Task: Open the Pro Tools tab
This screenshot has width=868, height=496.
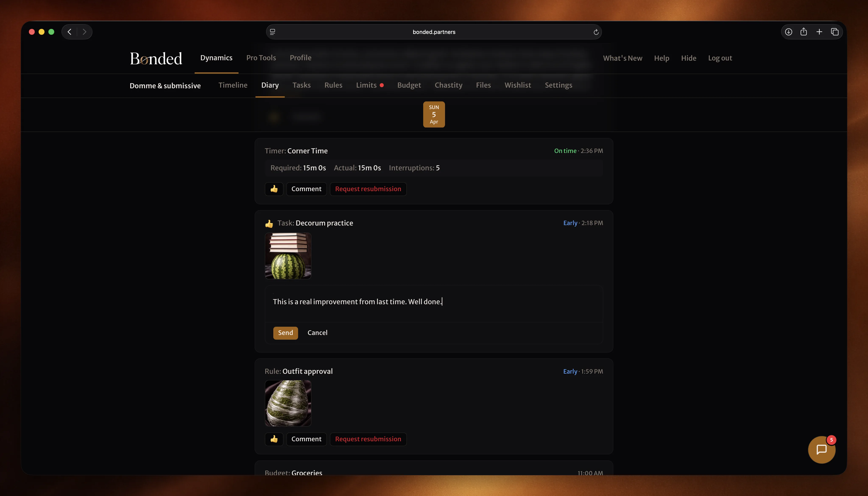Action: coord(261,57)
